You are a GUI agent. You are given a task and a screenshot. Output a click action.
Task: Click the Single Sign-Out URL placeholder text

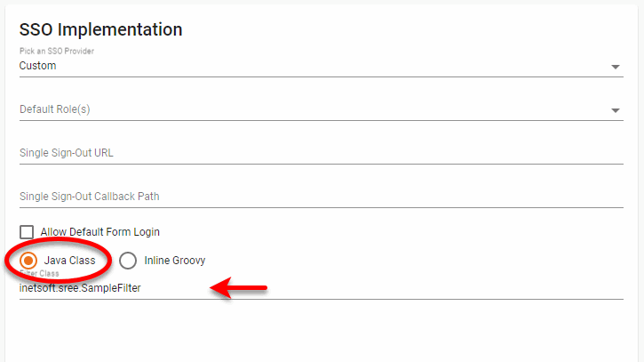(66, 153)
